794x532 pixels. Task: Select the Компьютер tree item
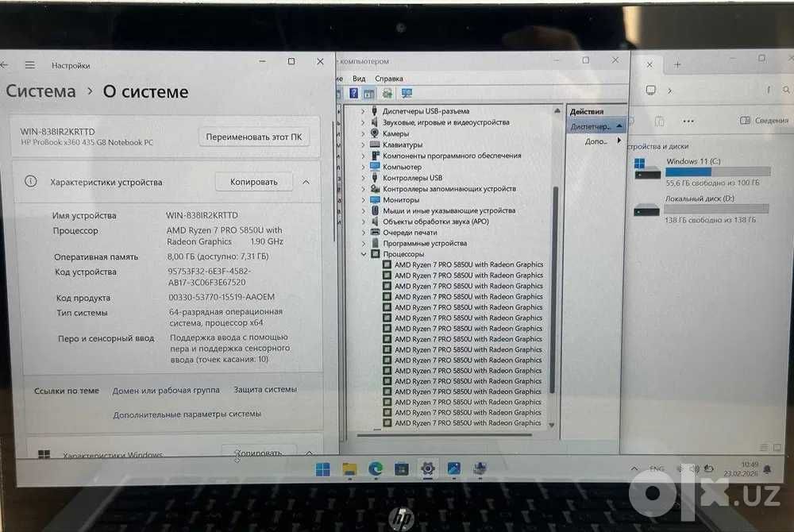[x=402, y=167]
